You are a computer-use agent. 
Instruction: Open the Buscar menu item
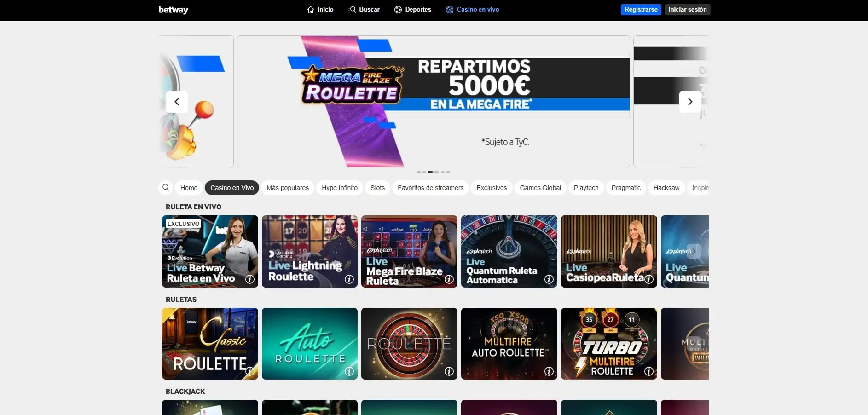coord(364,10)
